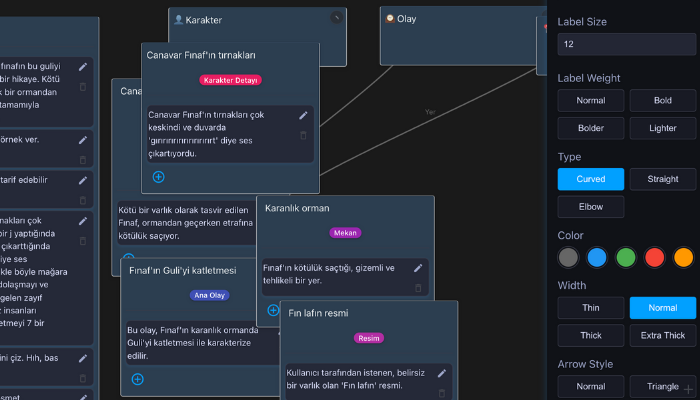This screenshot has height=400, width=700.
Task: Edit the Fın lafın resmi description
Action: 442,373
